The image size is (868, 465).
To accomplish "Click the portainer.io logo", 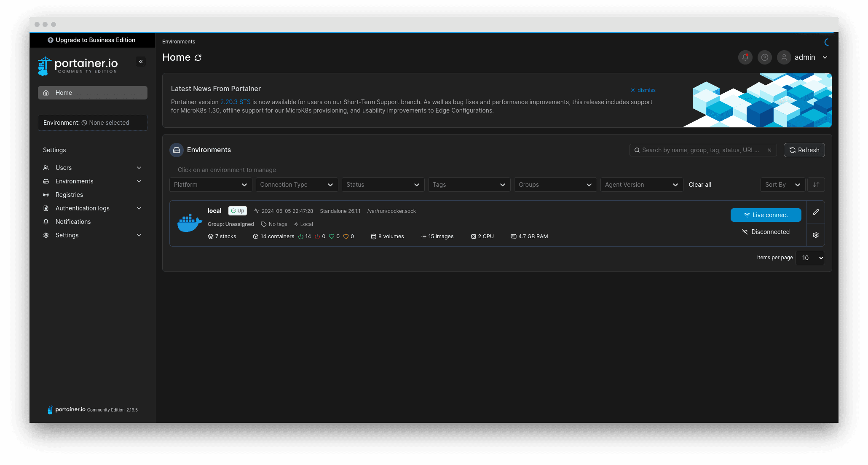I will point(78,66).
